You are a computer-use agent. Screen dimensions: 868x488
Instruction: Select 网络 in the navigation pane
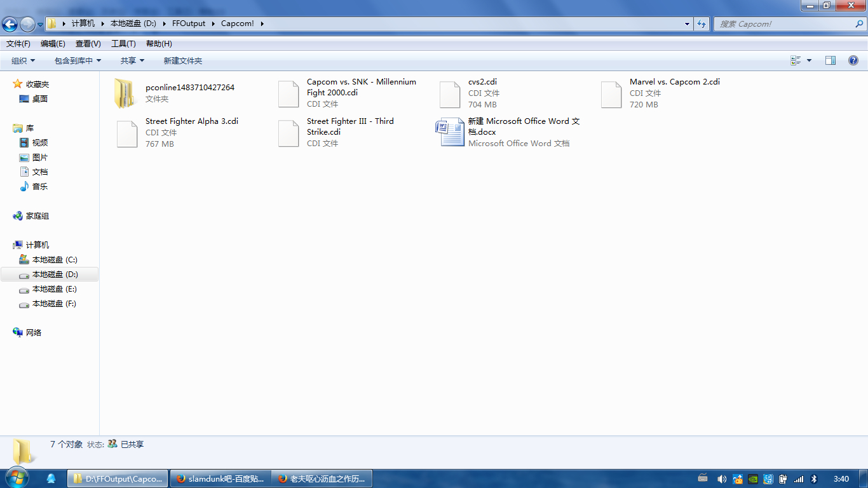(34, 332)
